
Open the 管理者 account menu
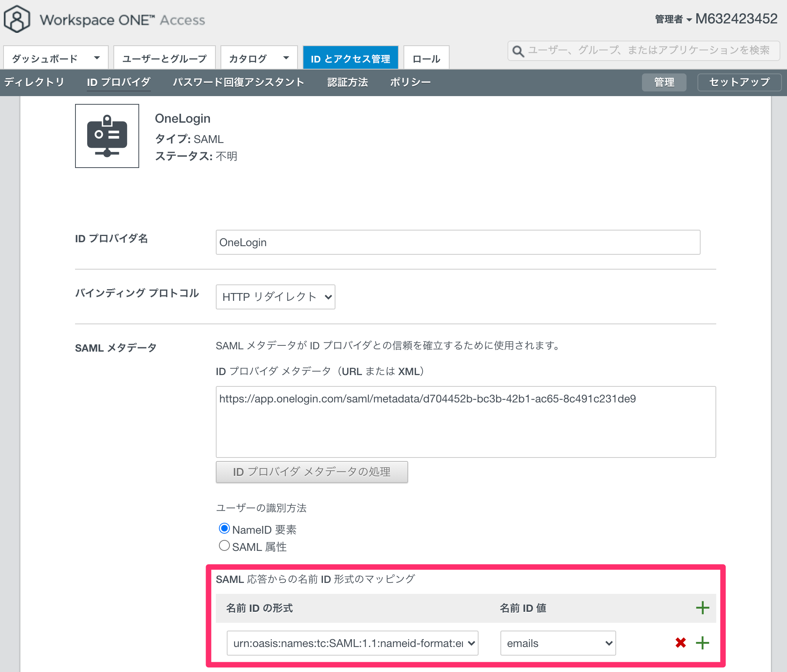[x=673, y=19]
